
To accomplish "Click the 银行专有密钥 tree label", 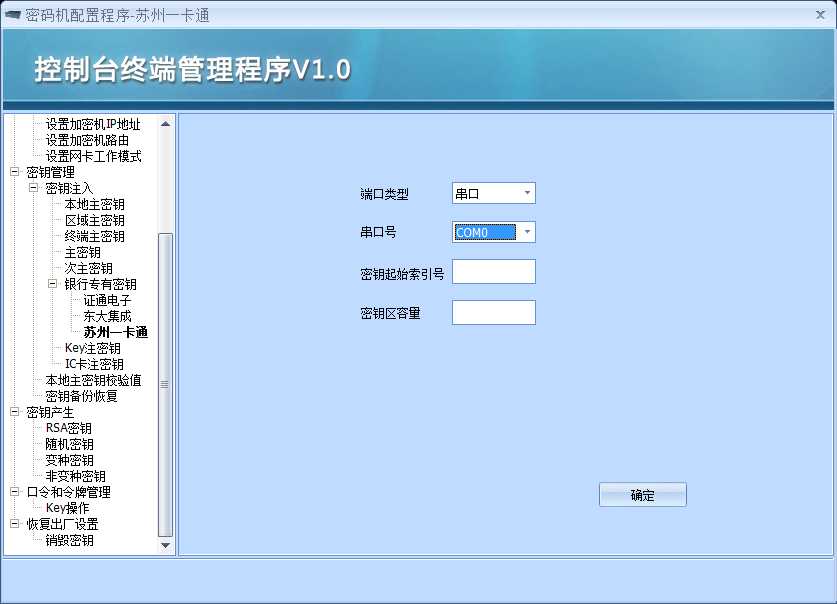I will coord(100,284).
